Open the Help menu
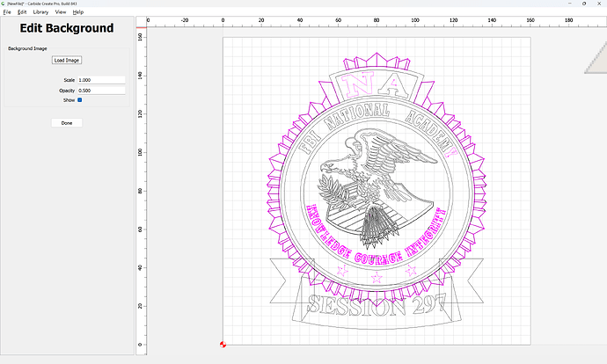The height and width of the screenshot is (364, 607). pyautogui.click(x=78, y=12)
